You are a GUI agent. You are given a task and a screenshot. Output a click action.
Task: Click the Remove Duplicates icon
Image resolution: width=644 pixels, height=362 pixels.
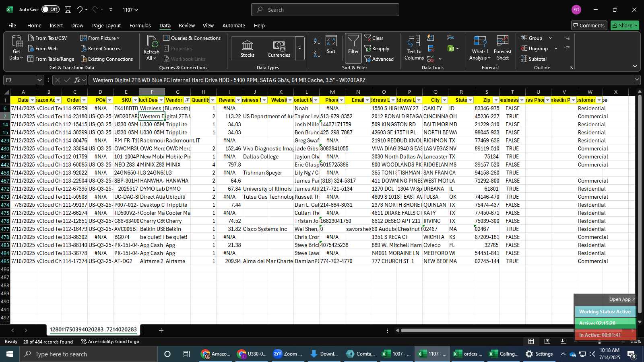click(x=431, y=49)
